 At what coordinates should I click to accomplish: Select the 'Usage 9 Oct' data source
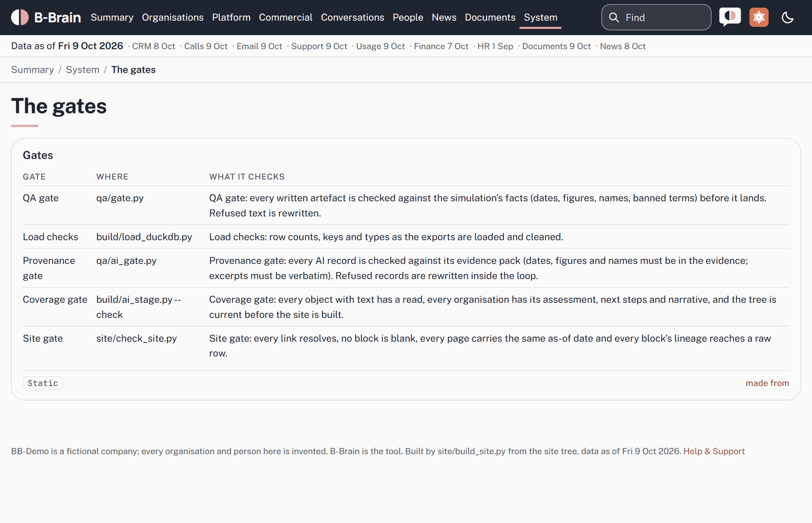381,46
